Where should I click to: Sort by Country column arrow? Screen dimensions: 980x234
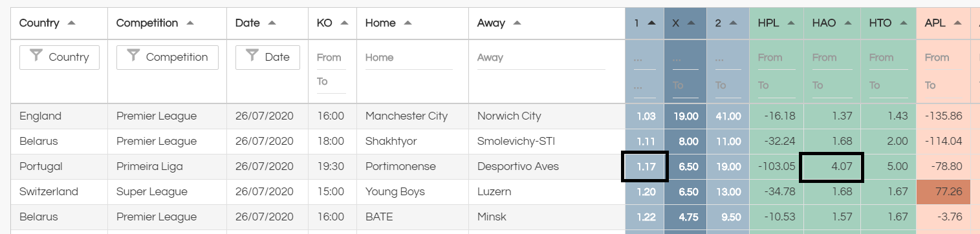(x=71, y=23)
